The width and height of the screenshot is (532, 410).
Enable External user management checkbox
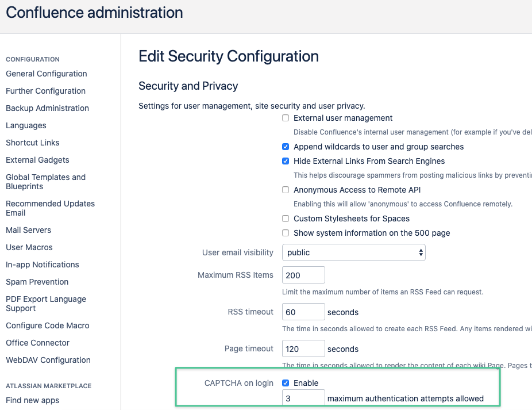coord(286,118)
